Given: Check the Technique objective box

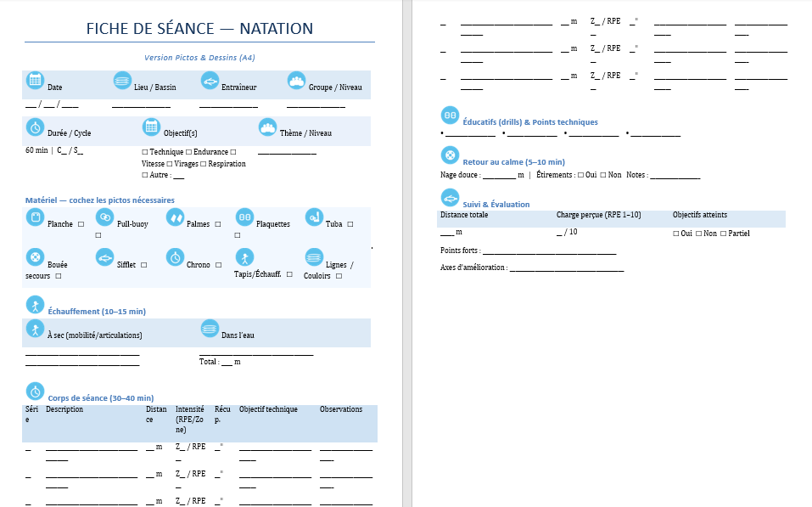Looking at the screenshot, I should click(145, 152).
